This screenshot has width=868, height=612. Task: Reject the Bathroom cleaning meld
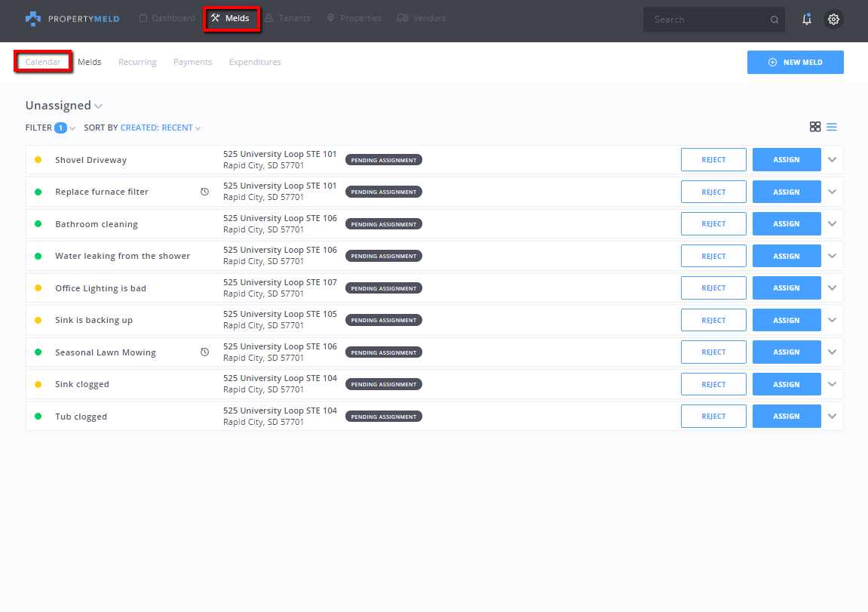pos(713,224)
